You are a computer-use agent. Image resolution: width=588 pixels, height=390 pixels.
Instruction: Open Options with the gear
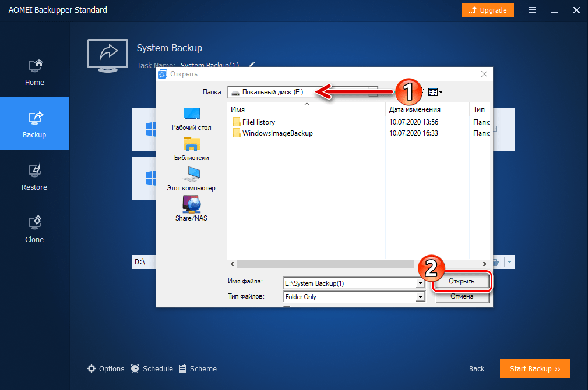[105, 368]
